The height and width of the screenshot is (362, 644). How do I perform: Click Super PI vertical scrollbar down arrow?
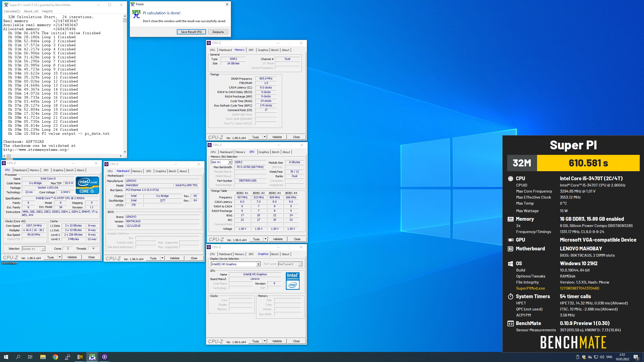click(x=125, y=152)
